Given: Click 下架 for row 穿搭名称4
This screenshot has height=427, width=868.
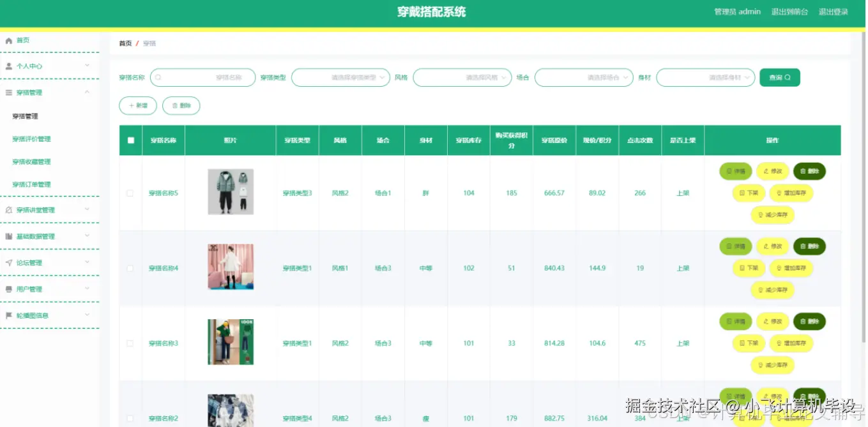Looking at the screenshot, I should click(x=749, y=268).
